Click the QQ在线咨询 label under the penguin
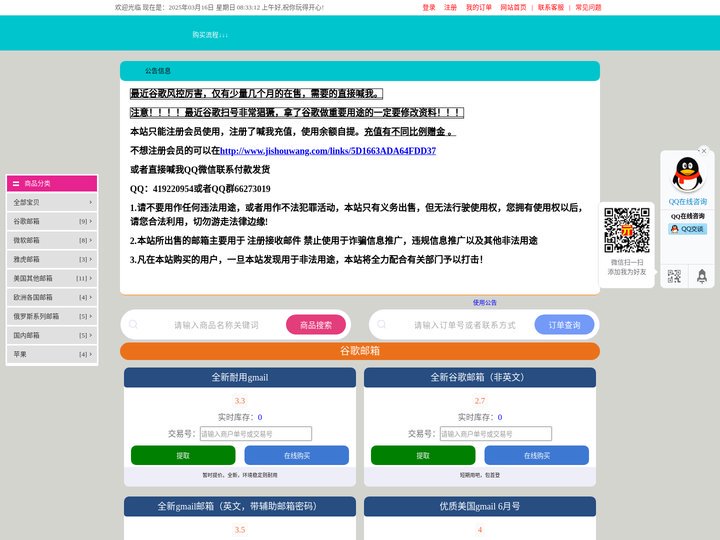This screenshot has width=720, height=540. coord(687,202)
